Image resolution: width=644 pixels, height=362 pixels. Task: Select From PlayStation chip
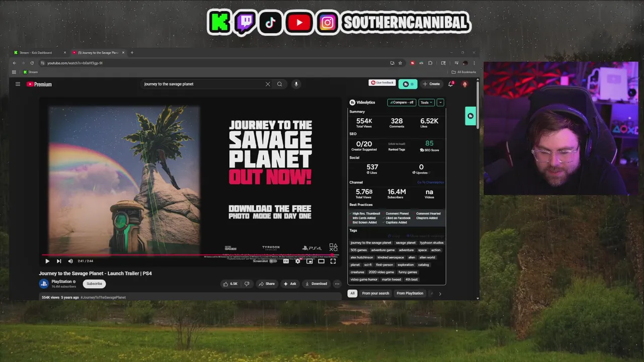(410, 293)
